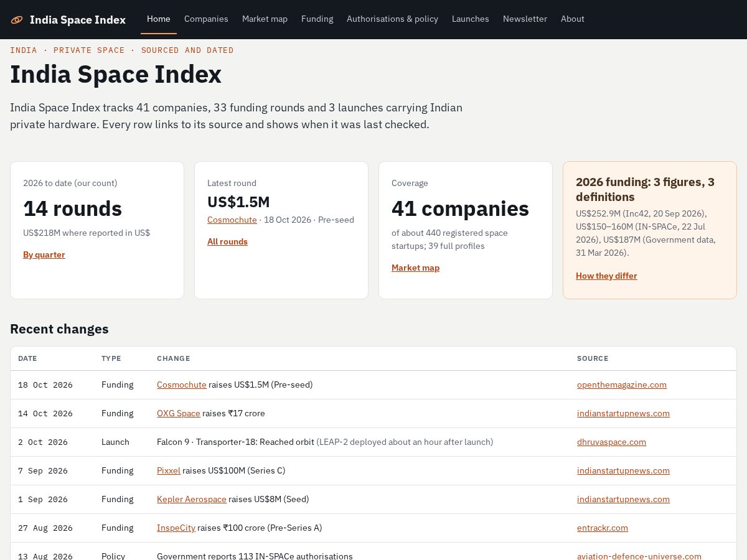The image size is (747, 560).
Task: Open the InspeCity company link
Action: pos(176,528)
